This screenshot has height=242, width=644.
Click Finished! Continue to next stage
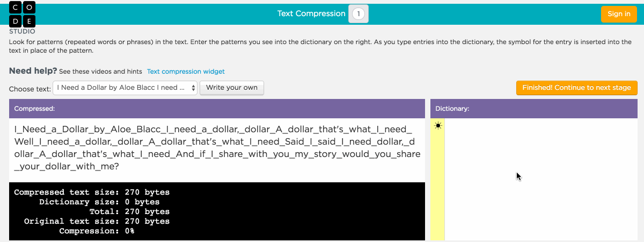(x=576, y=88)
